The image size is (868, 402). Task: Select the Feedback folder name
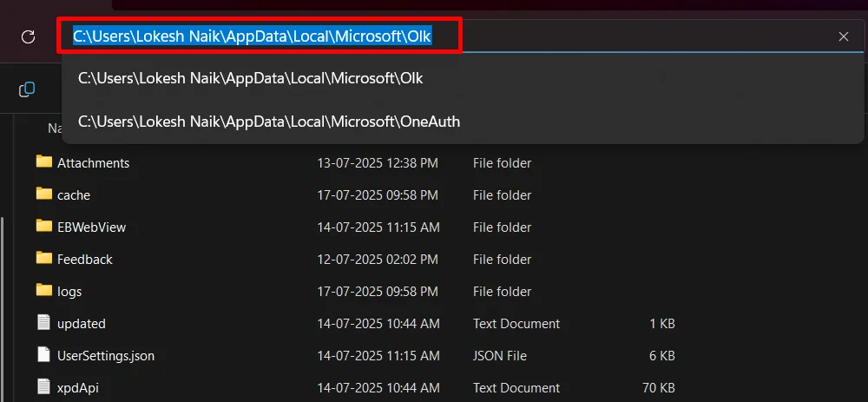(x=85, y=260)
